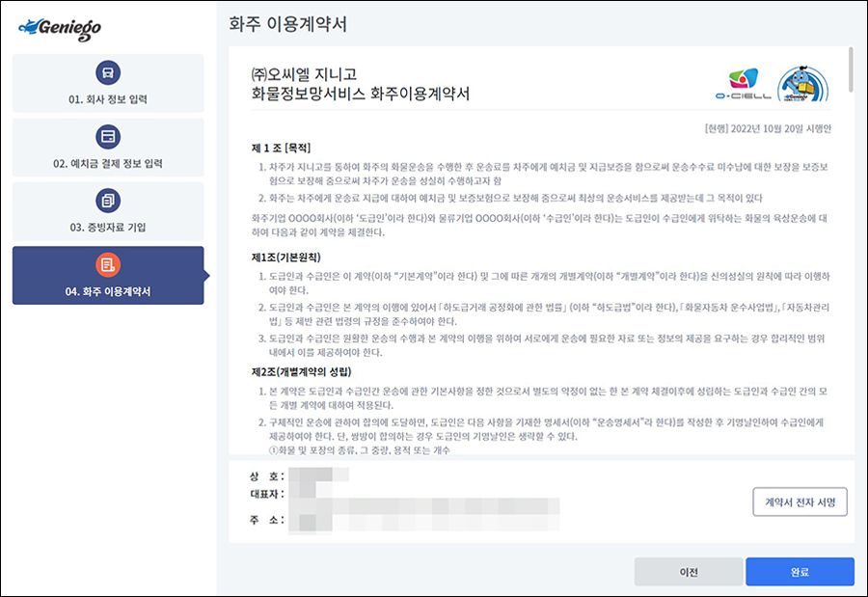Screen dimensions: 868x597
Task: Click the 화주 이용계약서 page heading
Action: coord(287,24)
